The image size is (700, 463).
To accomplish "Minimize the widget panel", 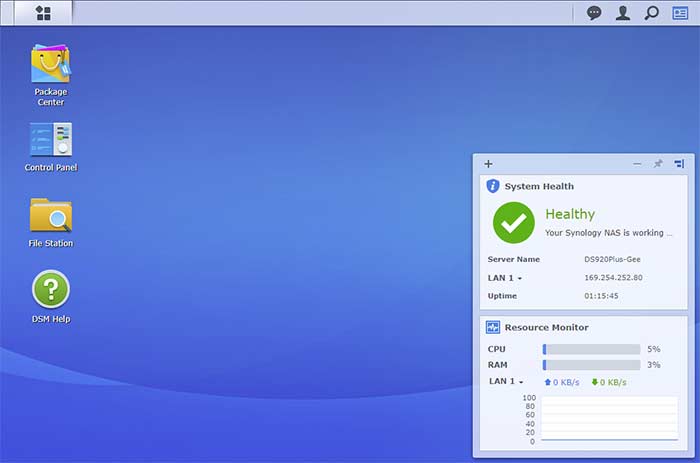I will [x=637, y=164].
